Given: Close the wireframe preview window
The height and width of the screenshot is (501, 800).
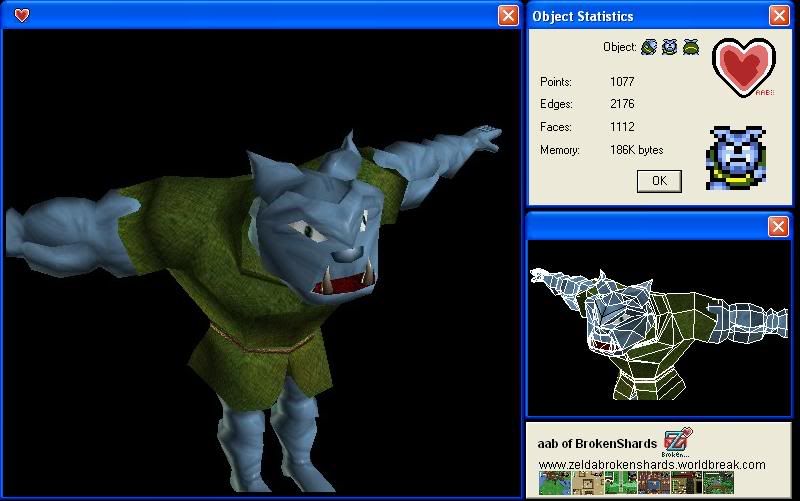Looking at the screenshot, I should click(778, 226).
